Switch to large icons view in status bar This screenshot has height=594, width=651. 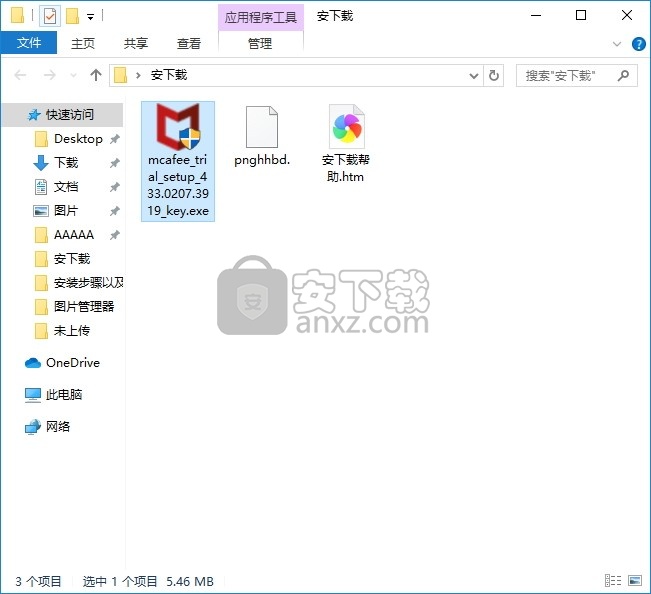(x=635, y=581)
